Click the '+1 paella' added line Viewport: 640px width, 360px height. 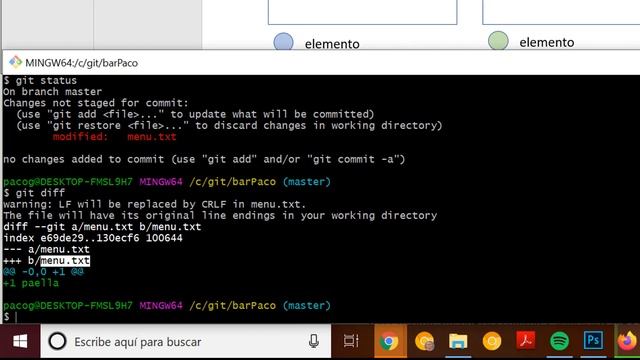31,283
